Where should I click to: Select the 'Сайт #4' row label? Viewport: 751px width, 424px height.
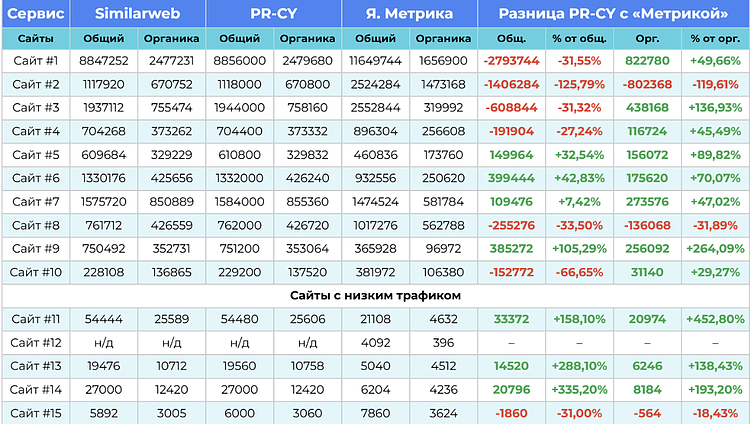[x=36, y=131]
